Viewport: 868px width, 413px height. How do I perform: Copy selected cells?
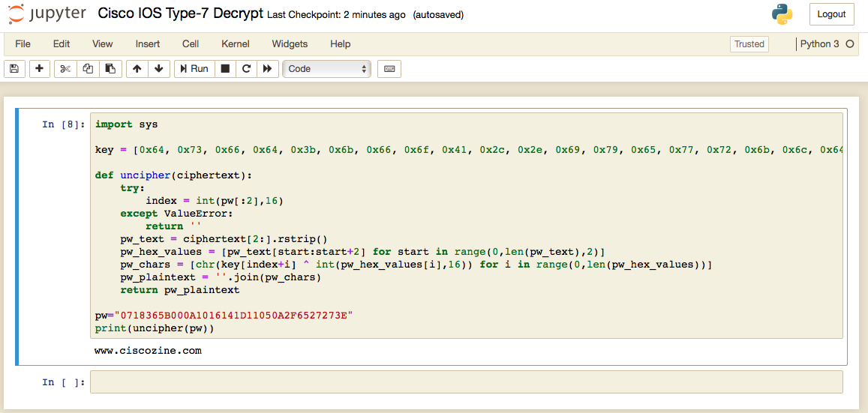88,68
